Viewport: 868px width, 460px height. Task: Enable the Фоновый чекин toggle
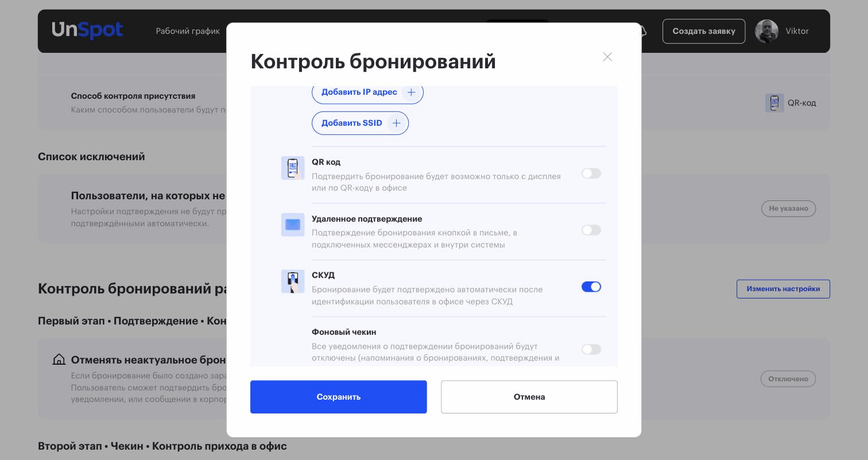591,349
